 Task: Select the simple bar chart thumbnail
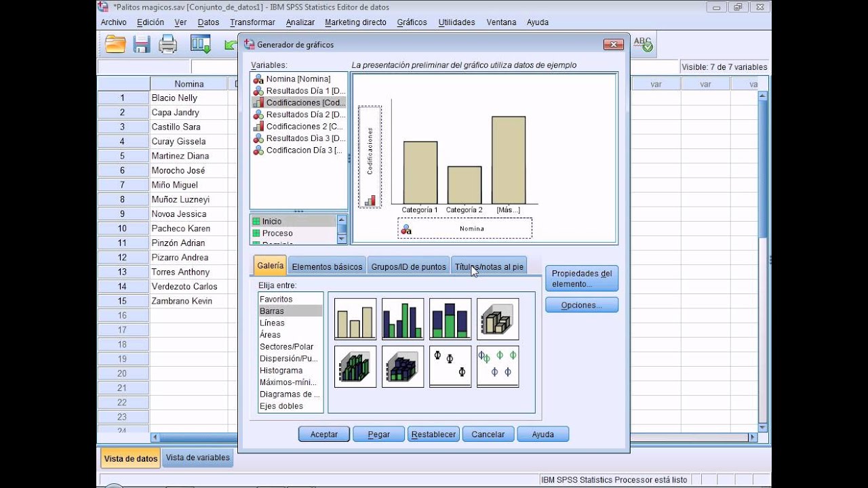[355, 319]
